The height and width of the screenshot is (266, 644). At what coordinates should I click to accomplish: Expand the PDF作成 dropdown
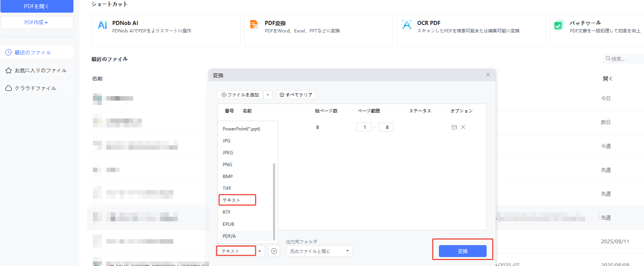[37, 22]
